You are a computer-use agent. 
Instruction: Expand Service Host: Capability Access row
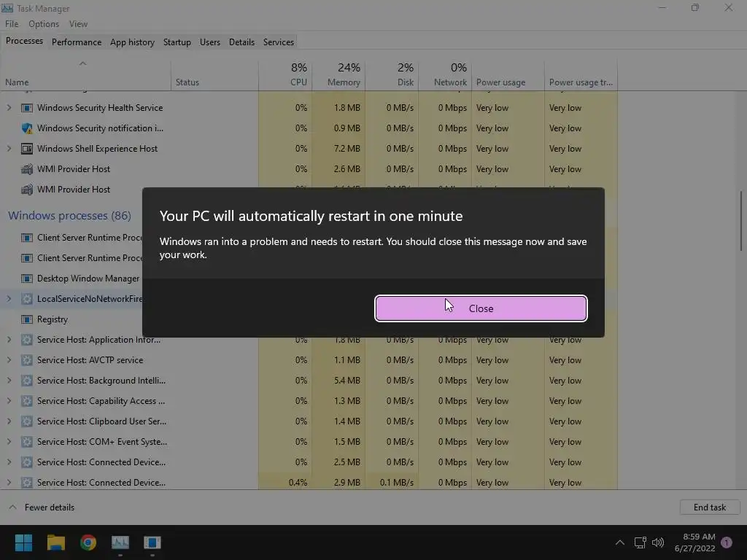[x=9, y=401]
